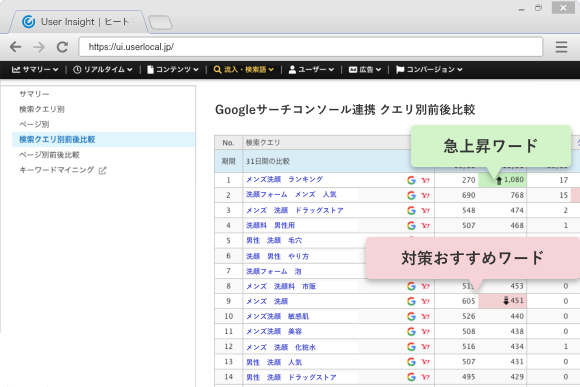
Task: Open query link 洗顔 男性 やり方
Action: pos(277,256)
